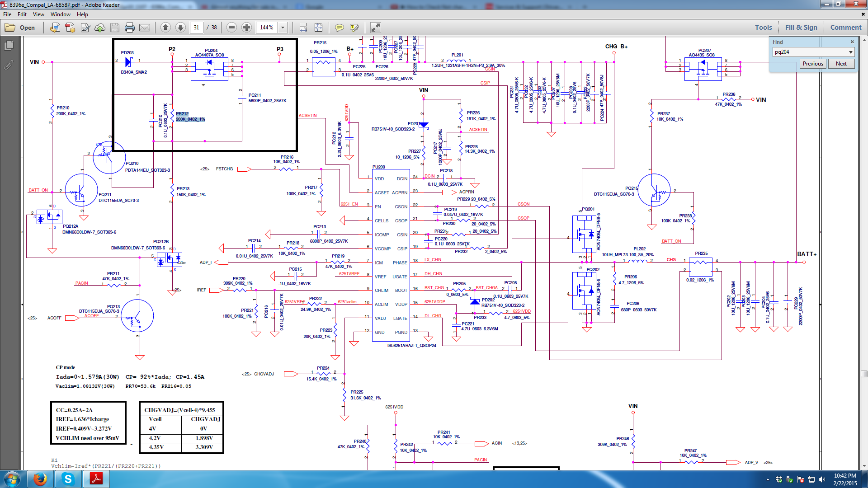Switch to read mode fullscreen icon
Screen dimensions: 868x488
(375, 28)
